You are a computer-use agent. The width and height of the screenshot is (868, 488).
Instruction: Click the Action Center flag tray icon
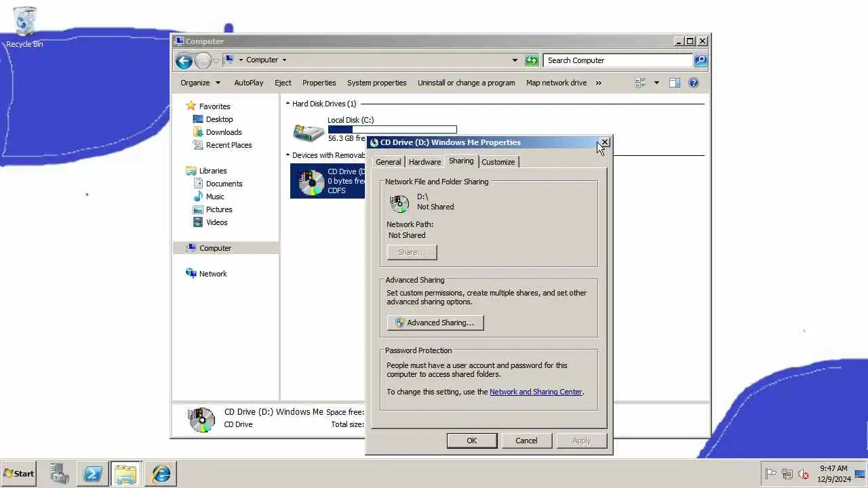coord(770,474)
